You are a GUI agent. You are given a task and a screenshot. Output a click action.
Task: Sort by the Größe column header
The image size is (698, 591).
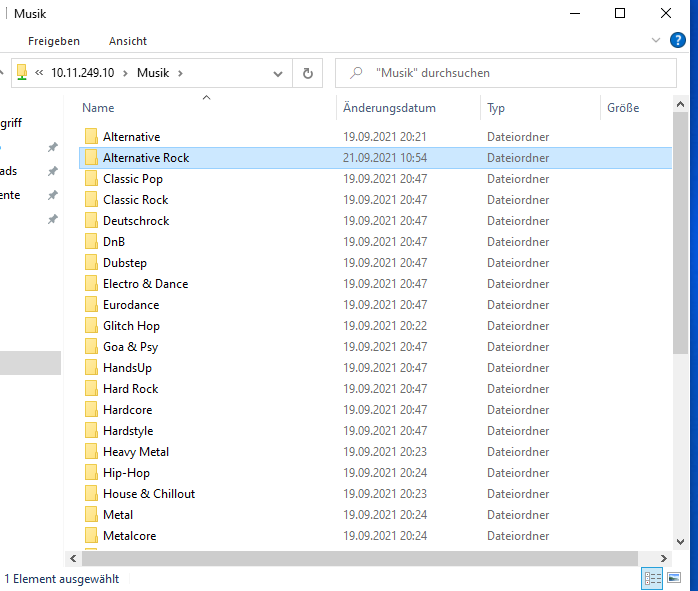623,108
